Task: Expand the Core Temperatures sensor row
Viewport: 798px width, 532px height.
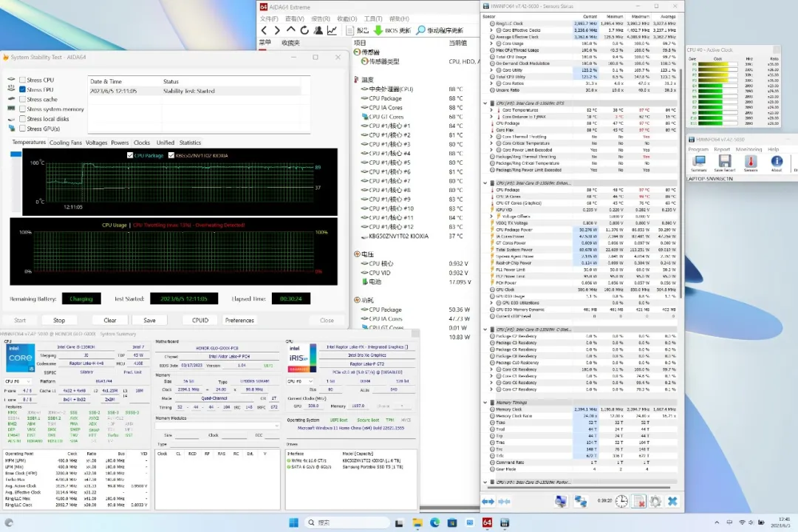Action: pyautogui.click(x=491, y=110)
